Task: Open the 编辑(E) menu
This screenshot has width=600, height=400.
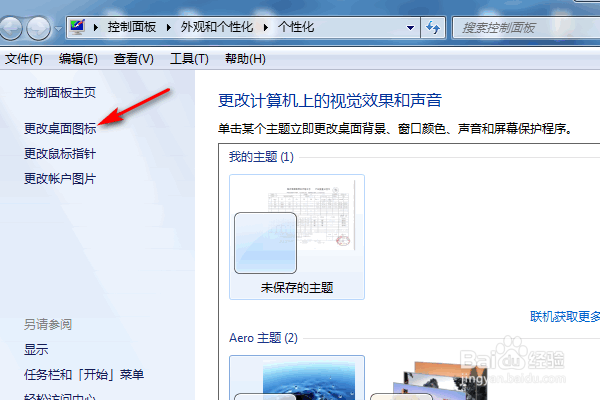Action: click(78, 59)
